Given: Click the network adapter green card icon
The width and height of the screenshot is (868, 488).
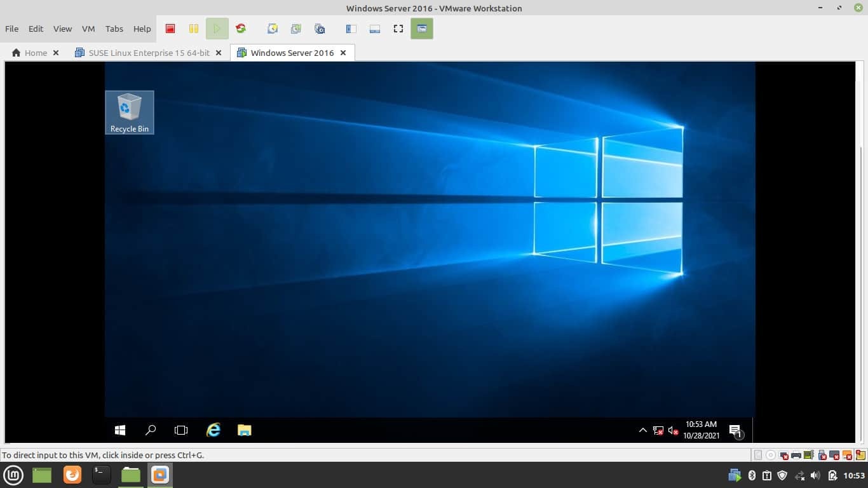Looking at the screenshot, I should point(809,455).
